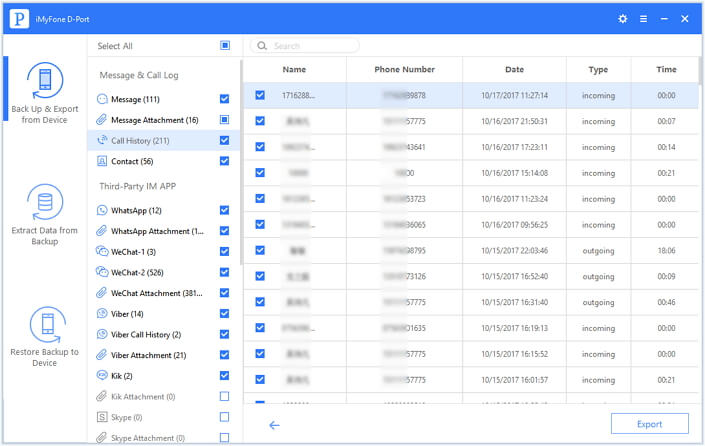Sort by the Type column header
This screenshot has height=446, width=705.
coord(598,69)
